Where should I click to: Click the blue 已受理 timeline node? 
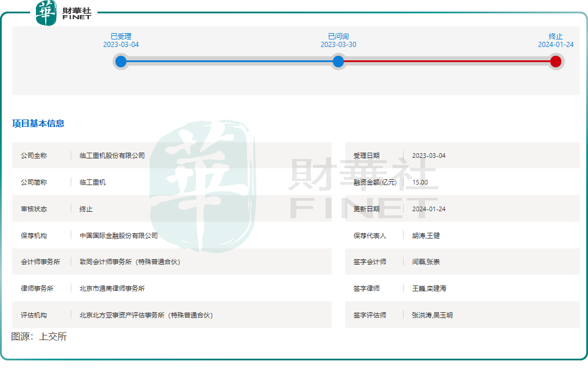[x=121, y=62]
